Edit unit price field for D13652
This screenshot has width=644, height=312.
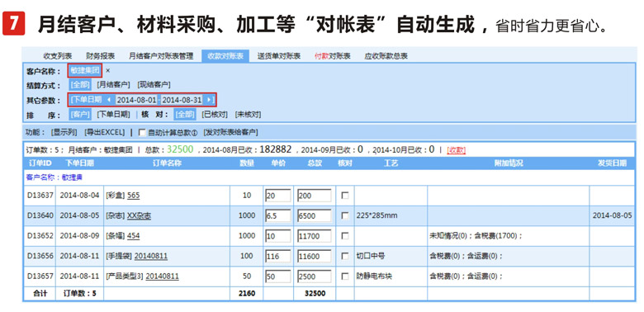[278, 236]
